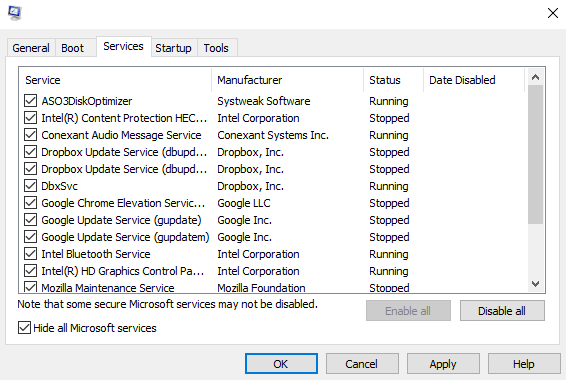The height and width of the screenshot is (380, 566).
Task: Switch to the General tab
Action: [31, 48]
